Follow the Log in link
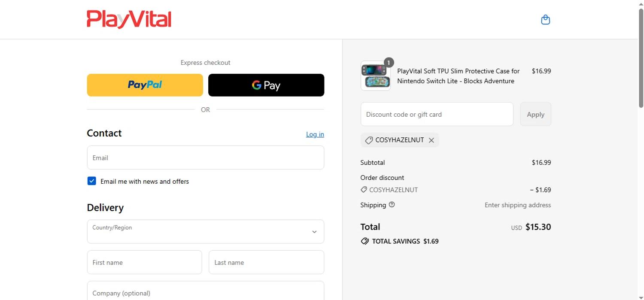 coord(315,134)
